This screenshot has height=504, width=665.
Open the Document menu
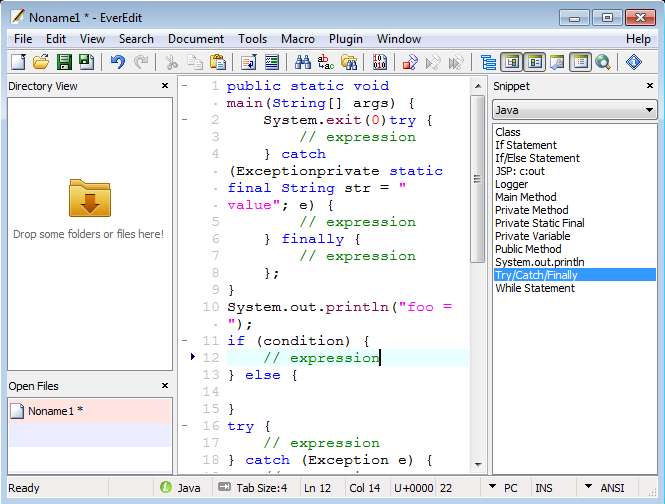[196, 39]
